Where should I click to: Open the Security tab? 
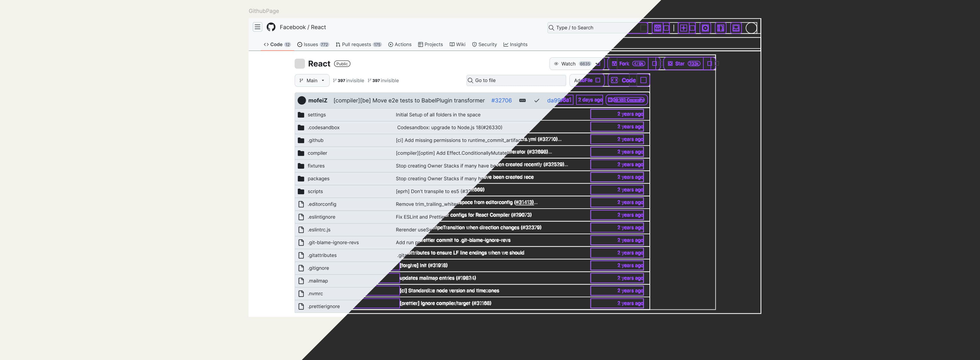pos(484,45)
